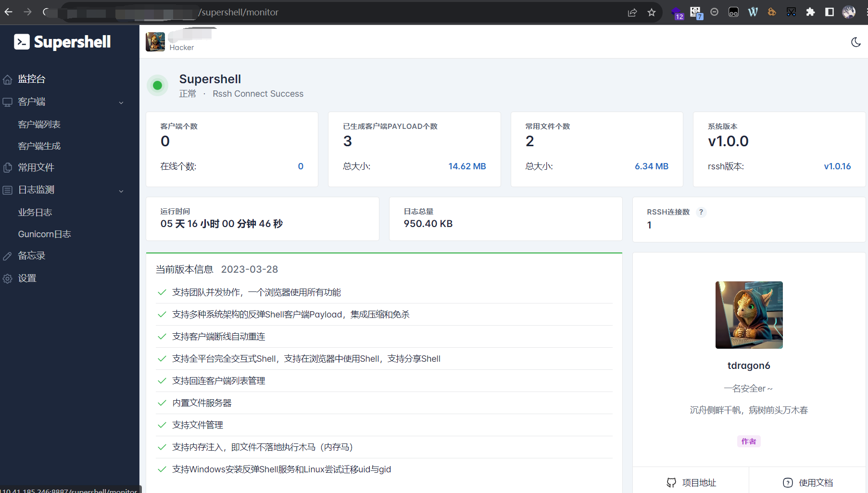Open Gunicorn日志 submenu item
The width and height of the screenshot is (868, 493).
44,234
